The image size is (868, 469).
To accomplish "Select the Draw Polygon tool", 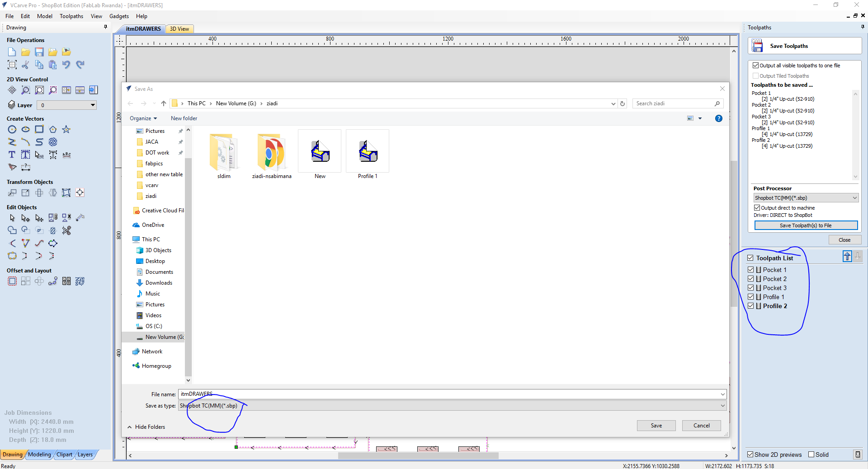I will (53, 130).
